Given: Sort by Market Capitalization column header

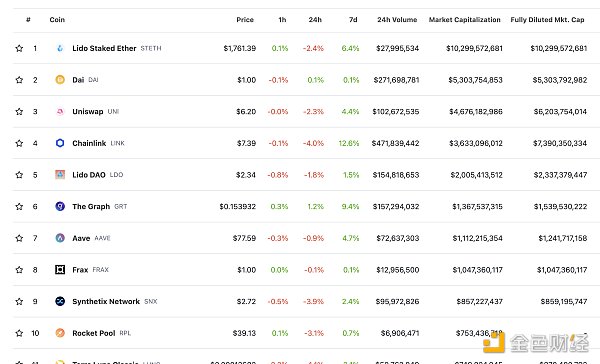Looking at the screenshot, I should click(x=465, y=20).
